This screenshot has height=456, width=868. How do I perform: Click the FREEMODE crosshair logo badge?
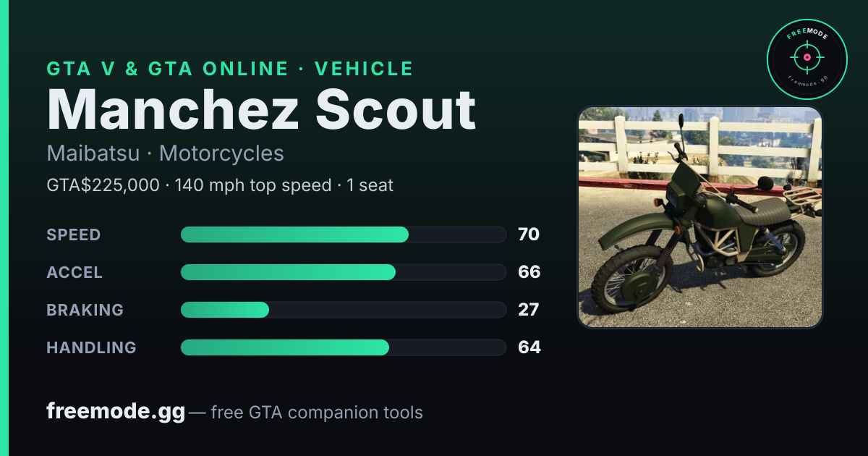(807, 59)
